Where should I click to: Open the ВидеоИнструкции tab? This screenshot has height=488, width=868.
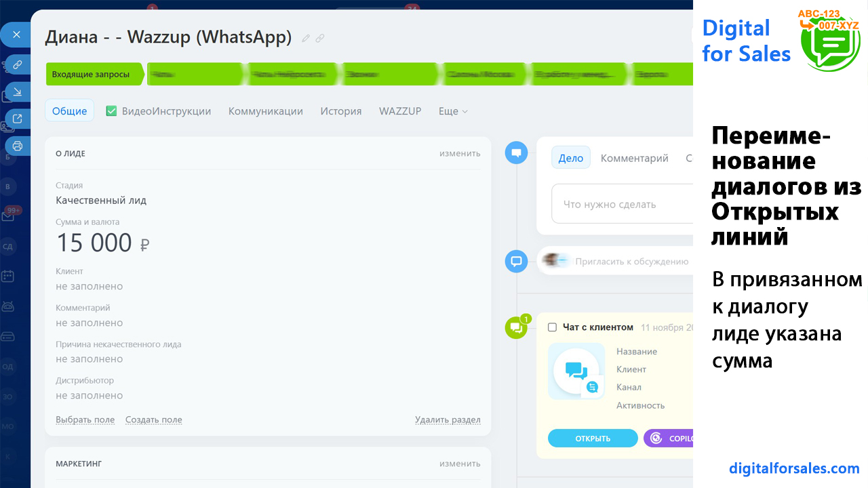point(159,111)
